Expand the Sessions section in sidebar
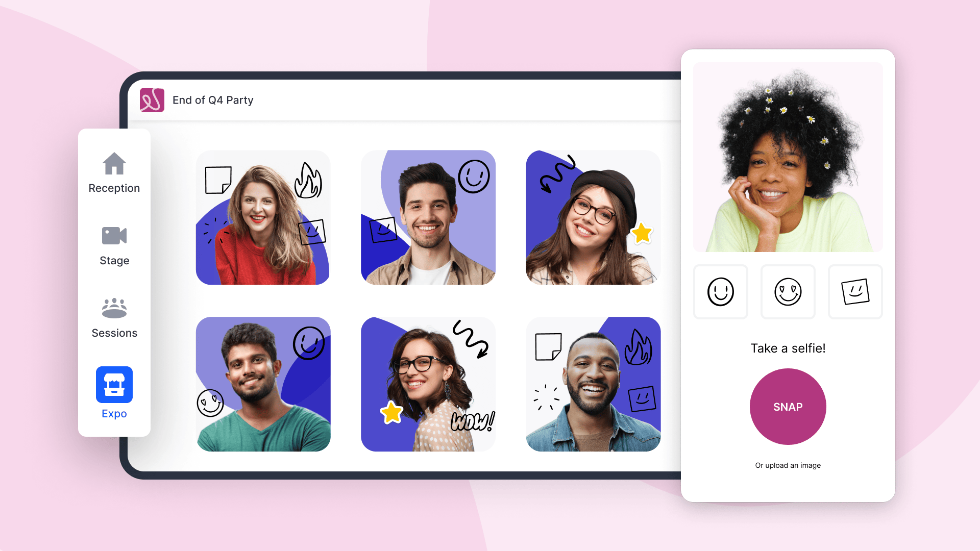 coord(114,317)
